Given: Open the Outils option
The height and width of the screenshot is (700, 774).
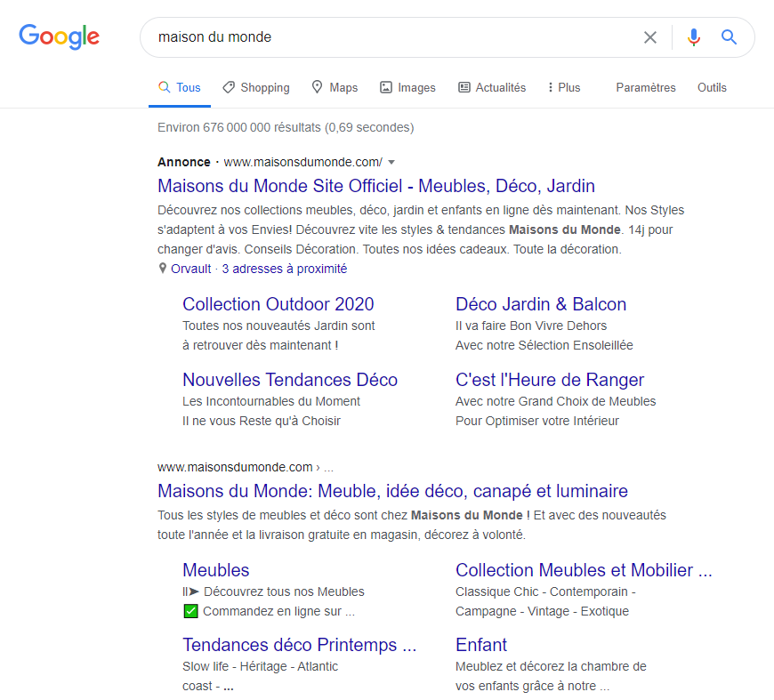Looking at the screenshot, I should [x=712, y=87].
